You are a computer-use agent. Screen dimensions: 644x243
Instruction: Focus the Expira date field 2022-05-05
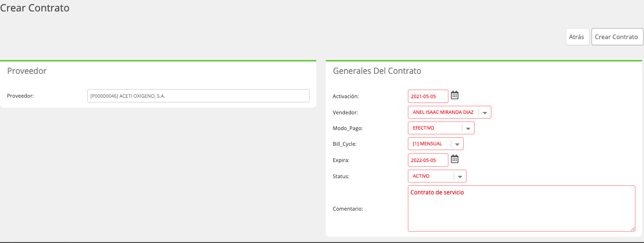coord(428,160)
